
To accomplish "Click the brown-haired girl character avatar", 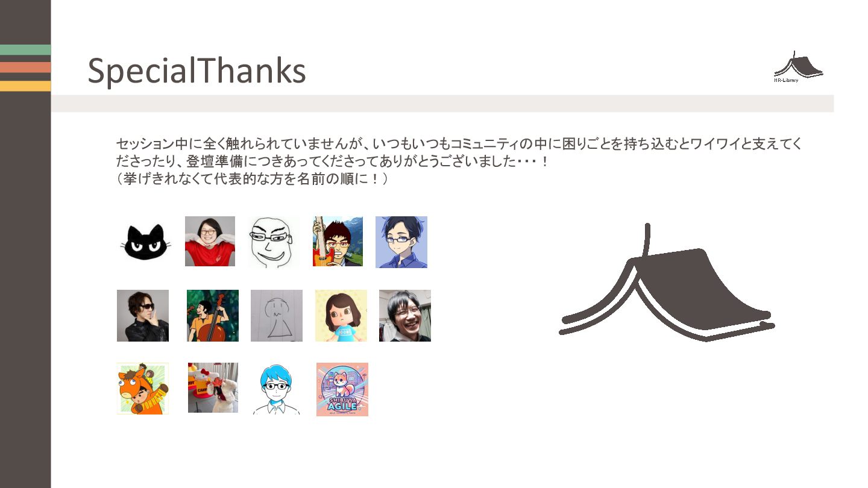I will click(x=341, y=316).
